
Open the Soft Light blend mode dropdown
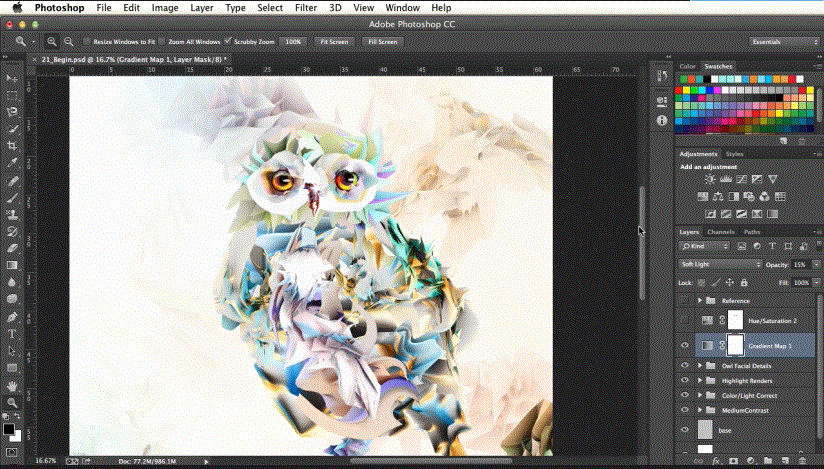(719, 264)
